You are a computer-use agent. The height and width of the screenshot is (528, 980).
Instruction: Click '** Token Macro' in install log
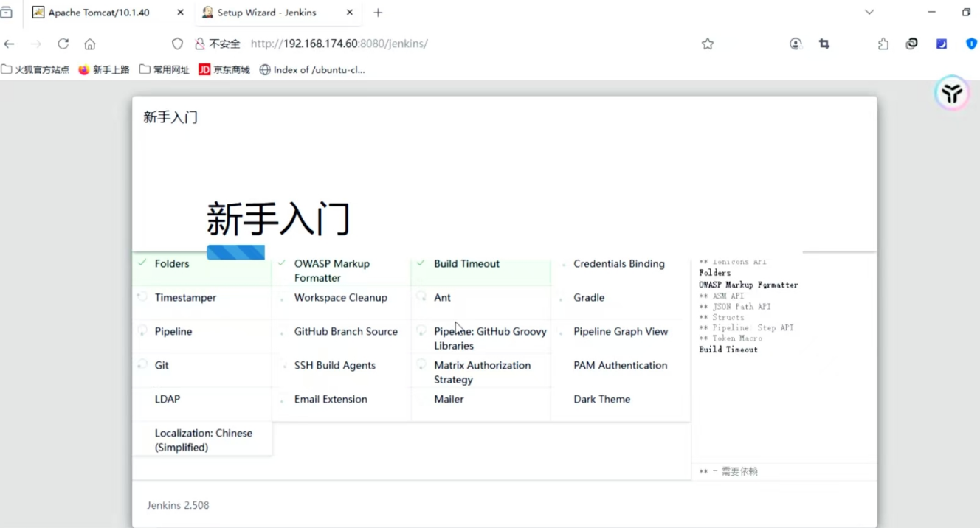click(731, 338)
